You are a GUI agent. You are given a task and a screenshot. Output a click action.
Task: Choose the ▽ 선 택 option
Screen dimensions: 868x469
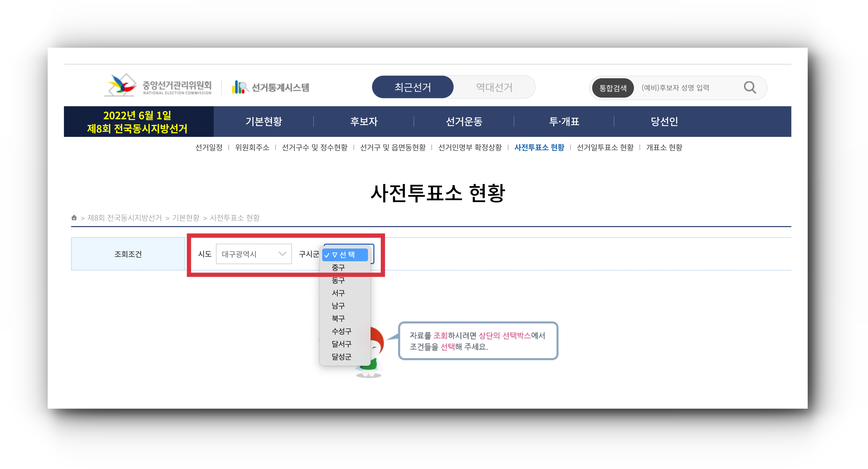[345, 255]
